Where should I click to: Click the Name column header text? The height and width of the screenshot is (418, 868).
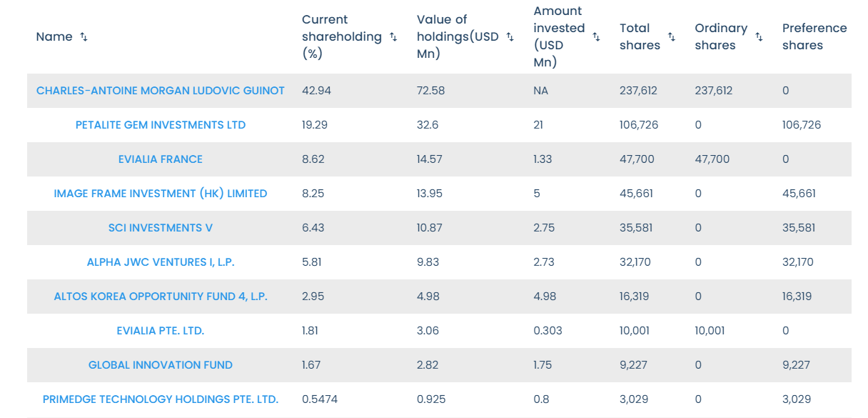click(54, 36)
